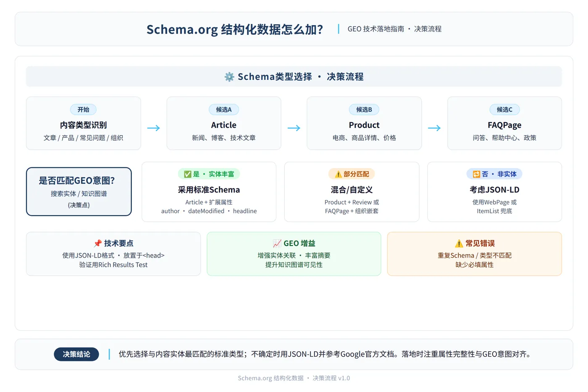Click the 考虑JSON-LD heading
Screen dimensions: 588x392
click(x=494, y=190)
